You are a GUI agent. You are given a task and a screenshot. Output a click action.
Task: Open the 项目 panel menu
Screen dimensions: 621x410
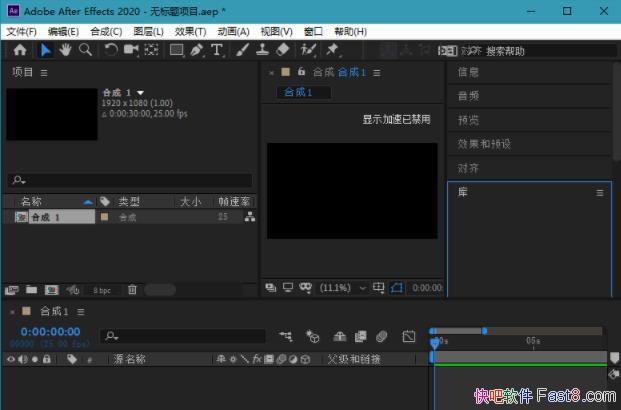(x=44, y=73)
